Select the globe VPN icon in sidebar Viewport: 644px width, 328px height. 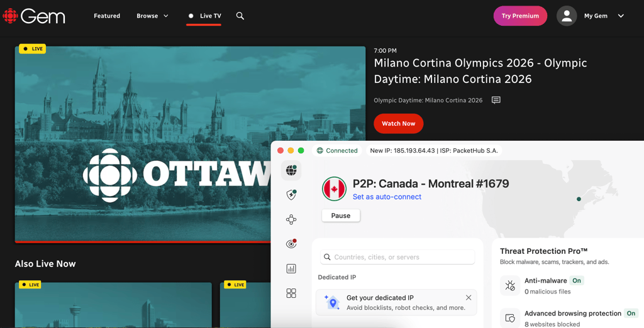(x=291, y=170)
